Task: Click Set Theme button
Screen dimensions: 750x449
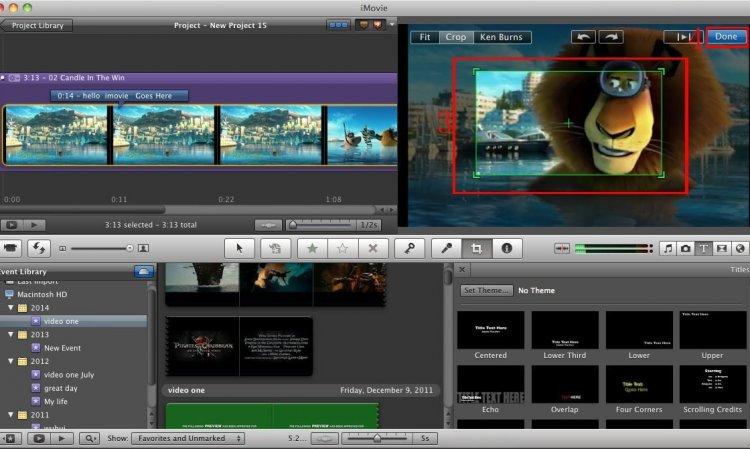Action: pos(486,290)
